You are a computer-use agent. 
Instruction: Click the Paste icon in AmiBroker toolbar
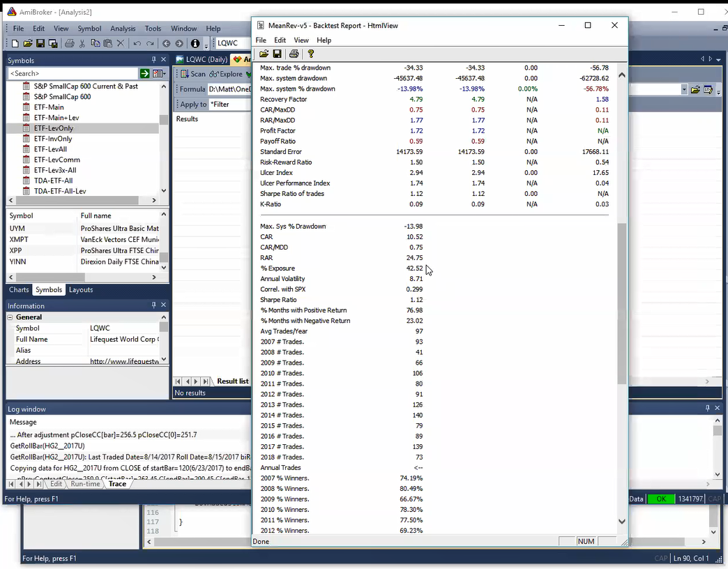click(x=107, y=43)
